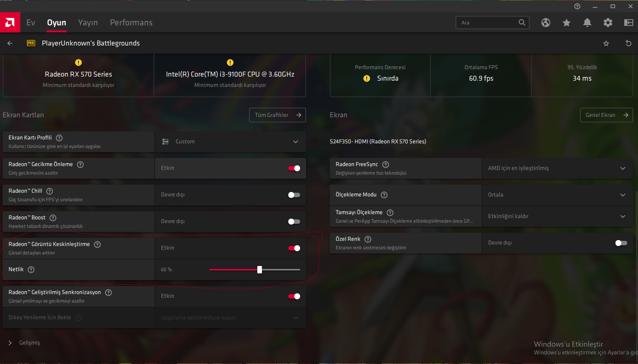The image size is (638, 364).
Task: Enable Radeon Boost toggle
Action: [294, 222]
